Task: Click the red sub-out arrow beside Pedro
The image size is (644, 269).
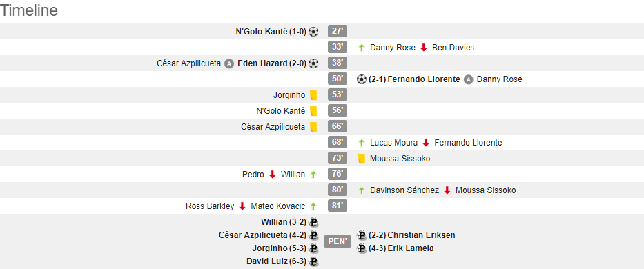Action: [273, 175]
